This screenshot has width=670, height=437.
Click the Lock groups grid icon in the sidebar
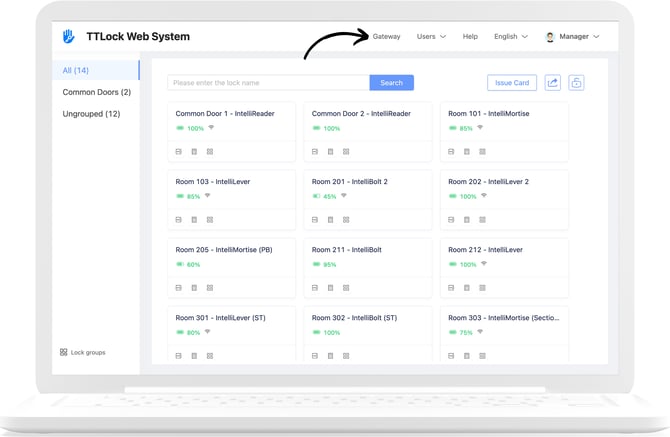pos(64,352)
